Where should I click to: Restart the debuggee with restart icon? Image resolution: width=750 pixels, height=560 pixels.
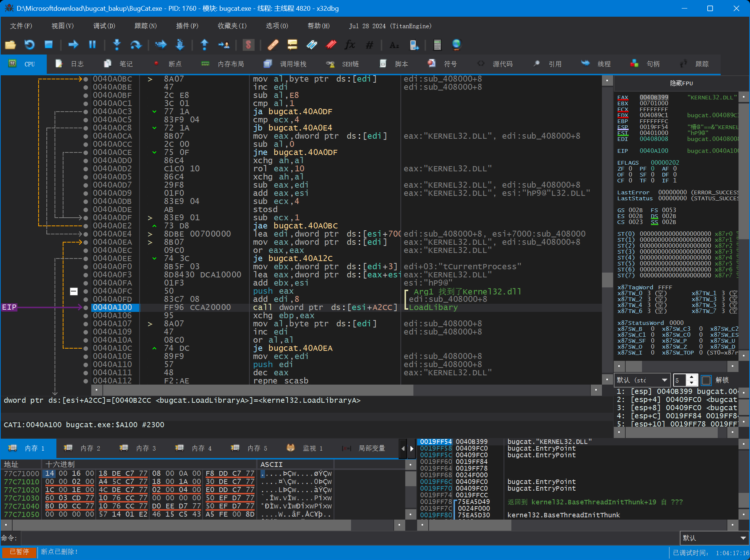(29, 45)
